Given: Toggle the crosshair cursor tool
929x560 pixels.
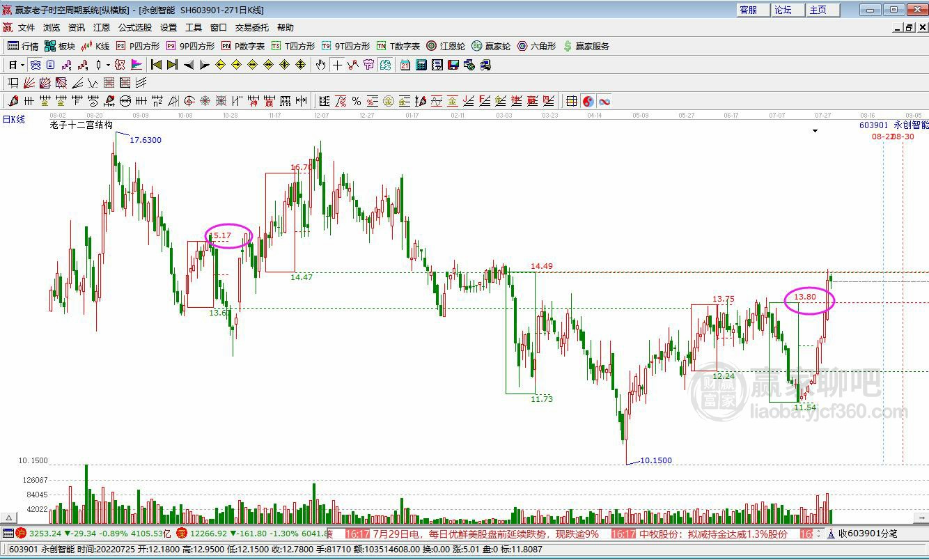Looking at the screenshot, I should point(337,65).
